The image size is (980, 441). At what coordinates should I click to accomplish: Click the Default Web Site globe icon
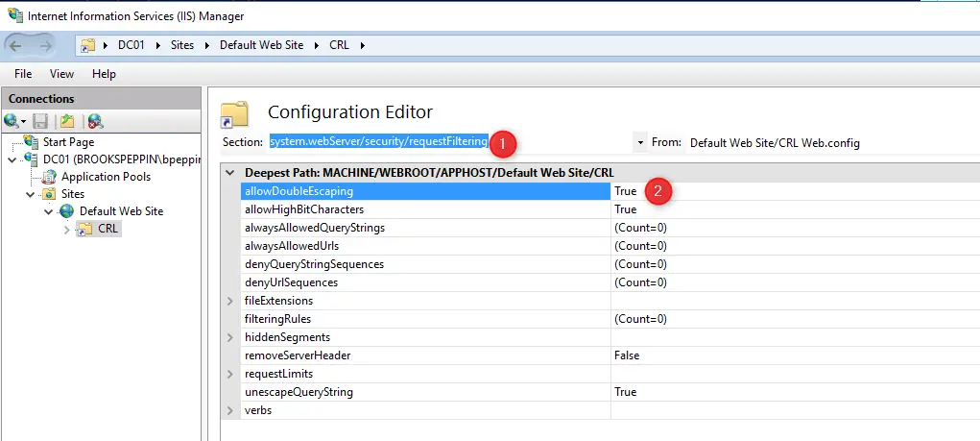click(x=67, y=210)
